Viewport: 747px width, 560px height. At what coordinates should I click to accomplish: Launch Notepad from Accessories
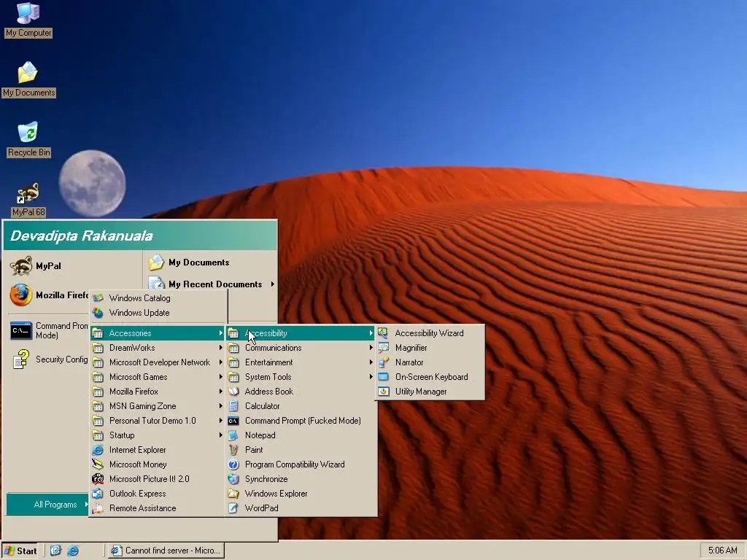[x=301, y=435]
